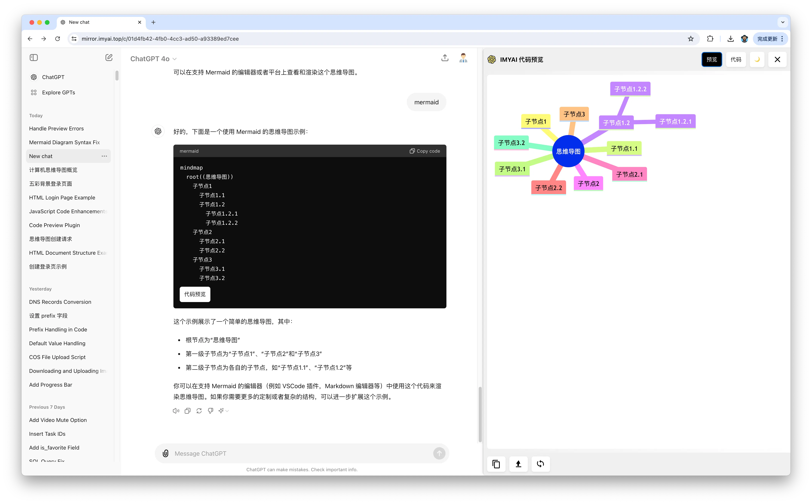Click the upload export icon in preview panel
The image size is (812, 504).
[x=518, y=464]
